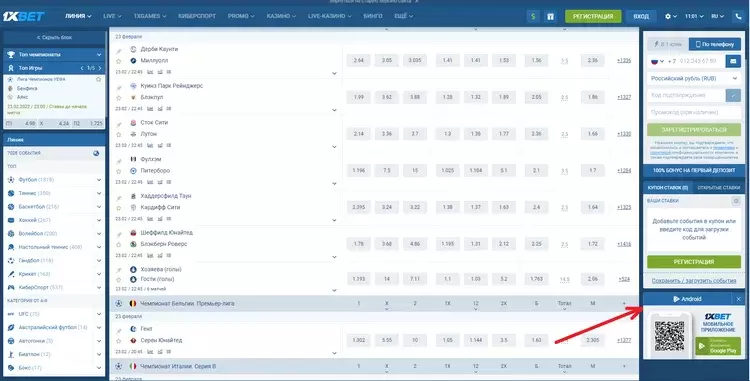Screen dimensions: 750x381
Task: Click green РЕГИСТРАЦИЯ button in header
Action: (593, 16)
